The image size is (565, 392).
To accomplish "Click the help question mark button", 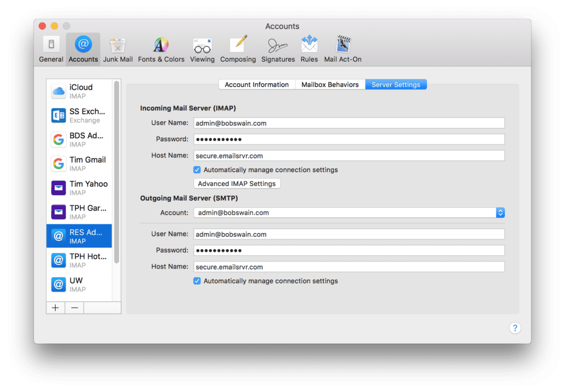I will point(515,327).
